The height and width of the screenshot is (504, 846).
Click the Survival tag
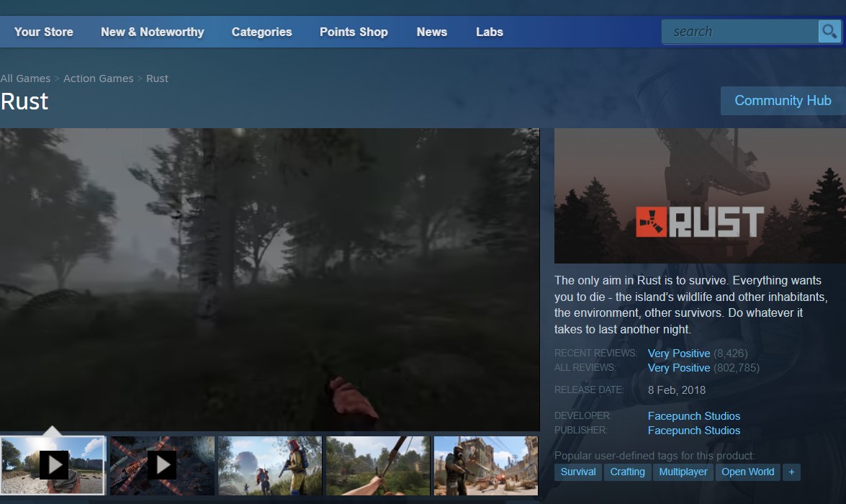[578, 472]
